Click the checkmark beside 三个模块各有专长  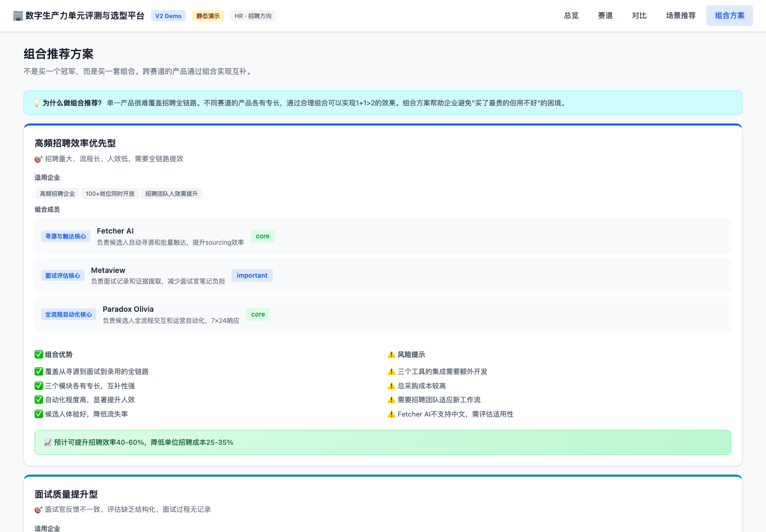pyautogui.click(x=39, y=386)
